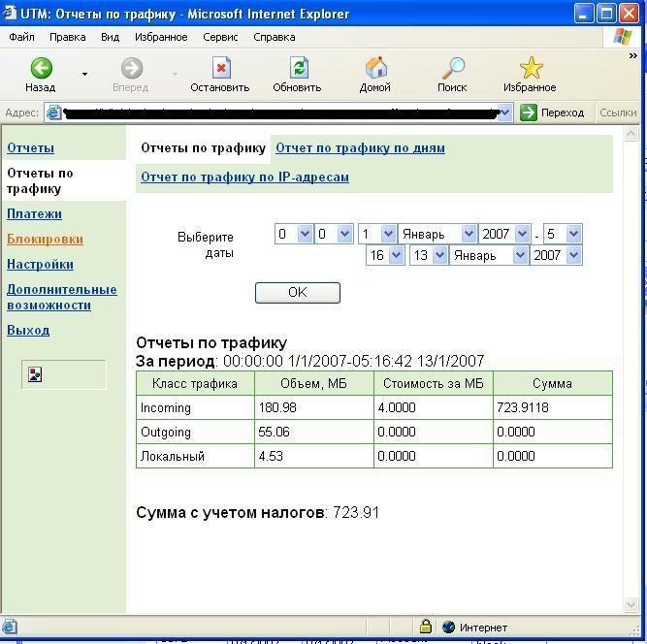Expand the start month dropdown showing Январь

[x=469, y=234]
